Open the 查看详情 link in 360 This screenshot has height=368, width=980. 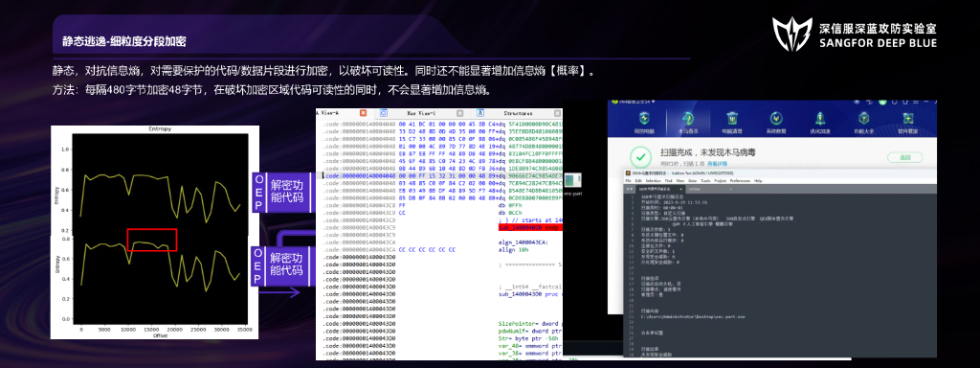[x=718, y=164]
